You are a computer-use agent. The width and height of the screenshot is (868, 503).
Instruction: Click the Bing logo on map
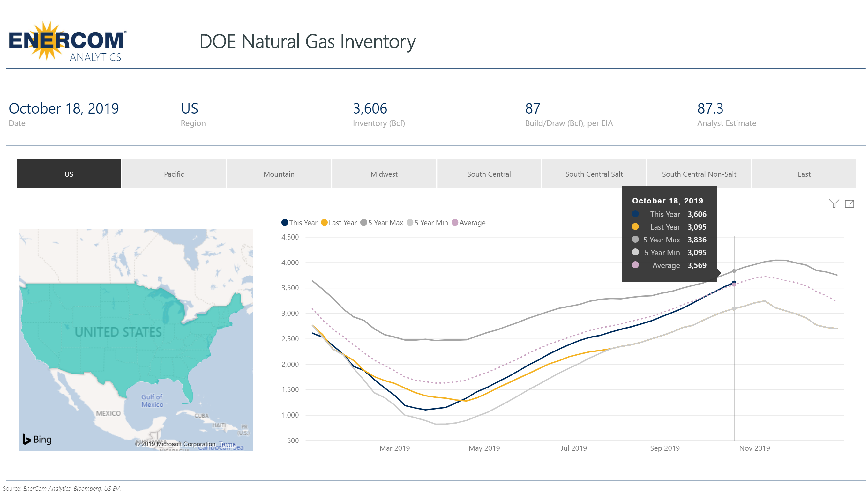coord(37,439)
